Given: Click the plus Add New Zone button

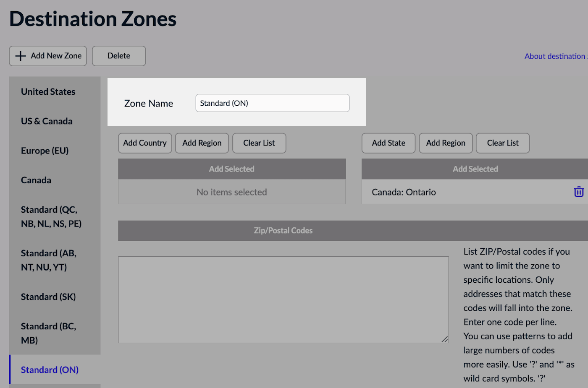Looking at the screenshot, I should 48,56.
